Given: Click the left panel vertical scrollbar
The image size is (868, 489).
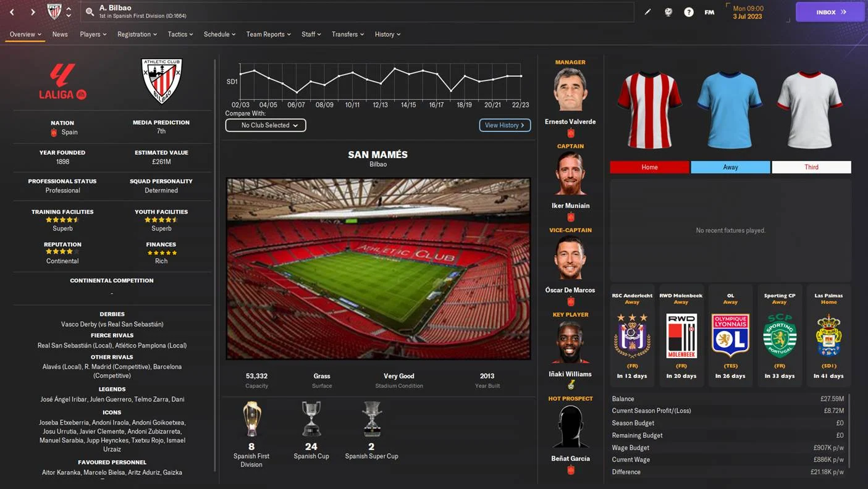Looking at the screenshot, I should click(215, 265).
